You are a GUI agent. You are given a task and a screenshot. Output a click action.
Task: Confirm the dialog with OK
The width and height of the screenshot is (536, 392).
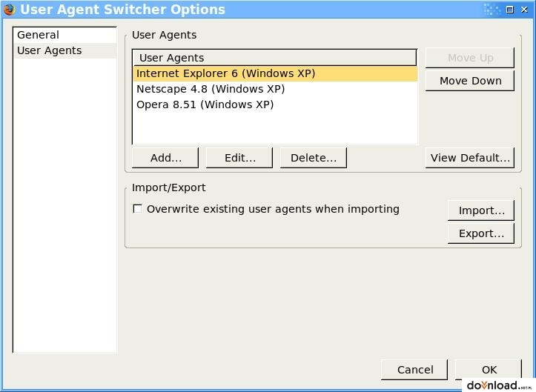(x=489, y=370)
